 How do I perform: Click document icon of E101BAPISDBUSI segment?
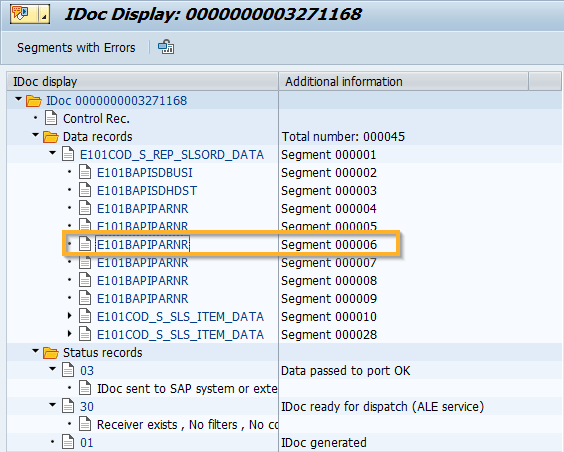[x=85, y=172]
